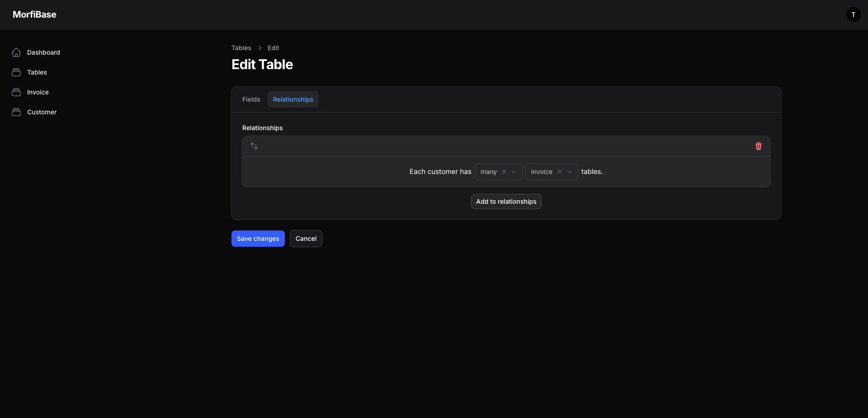Clear the 'invoice' selection with its X
This screenshot has height=418, width=868.
[x=560, y=172]
